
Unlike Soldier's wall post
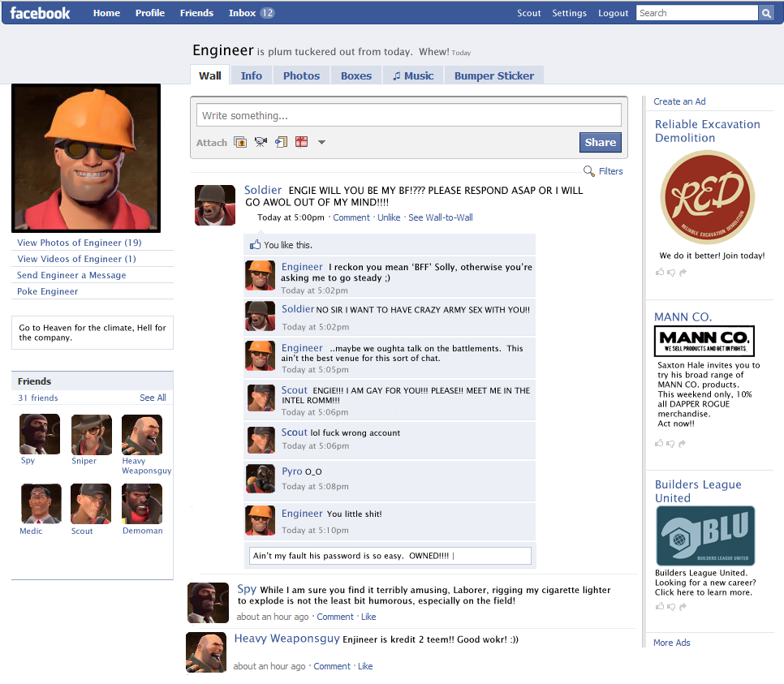[389, 217]
